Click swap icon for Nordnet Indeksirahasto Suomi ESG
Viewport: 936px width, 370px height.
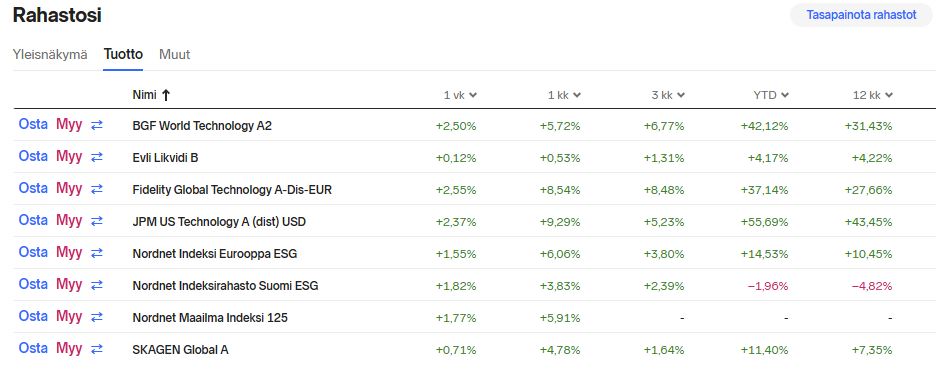[x=97, y=285]
